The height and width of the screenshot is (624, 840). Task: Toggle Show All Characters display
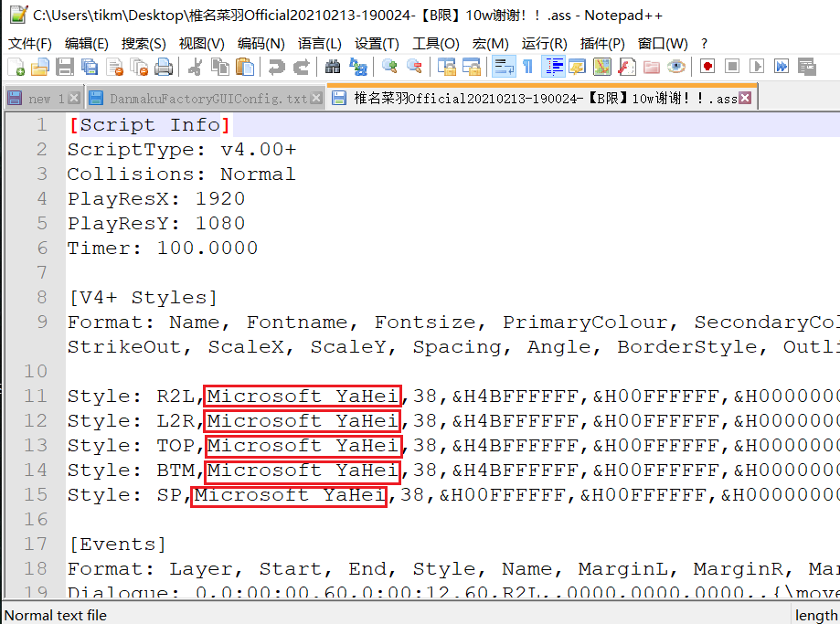tap(528, 67)
